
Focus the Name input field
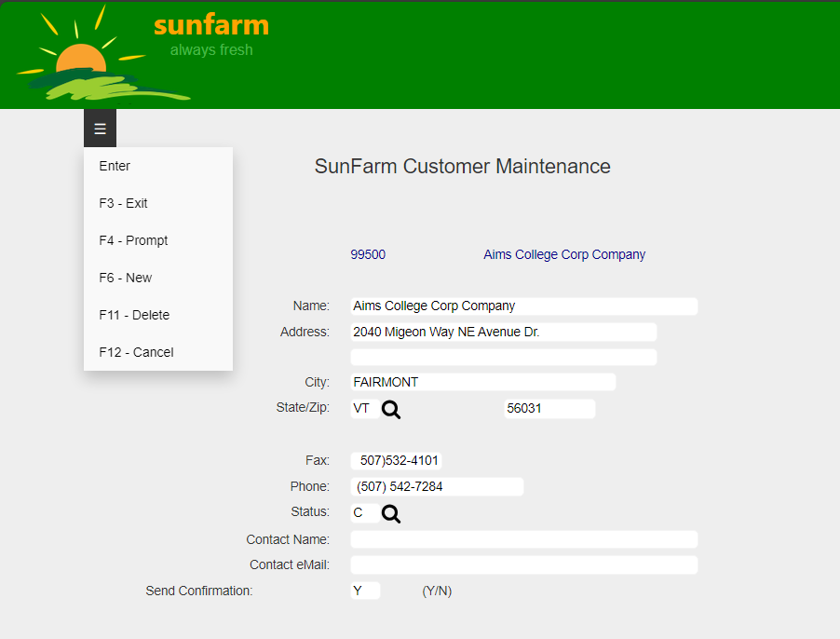pyautogui.click(x=524, y=306)
